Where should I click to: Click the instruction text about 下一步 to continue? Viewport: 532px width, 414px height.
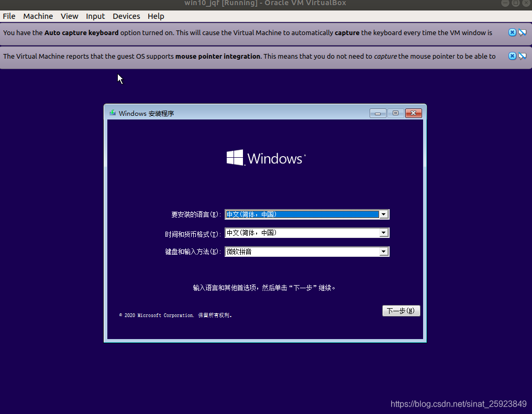(x=264, y=288)
